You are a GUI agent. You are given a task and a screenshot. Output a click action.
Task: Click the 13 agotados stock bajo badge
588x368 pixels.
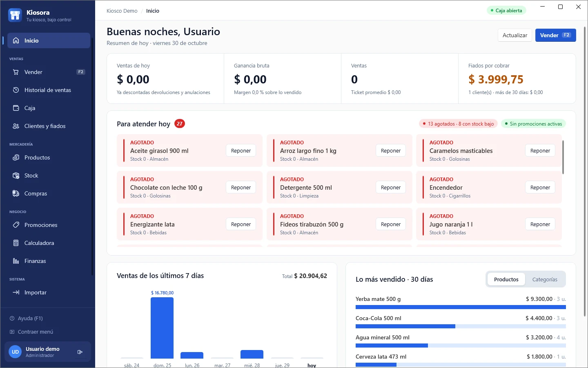click(x=458, y=124)
